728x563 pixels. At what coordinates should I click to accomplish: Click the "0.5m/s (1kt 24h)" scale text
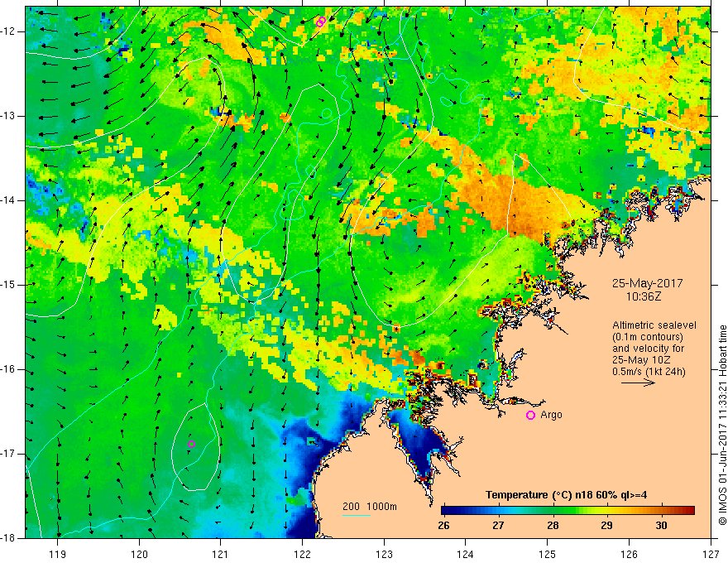coord(649,372)
